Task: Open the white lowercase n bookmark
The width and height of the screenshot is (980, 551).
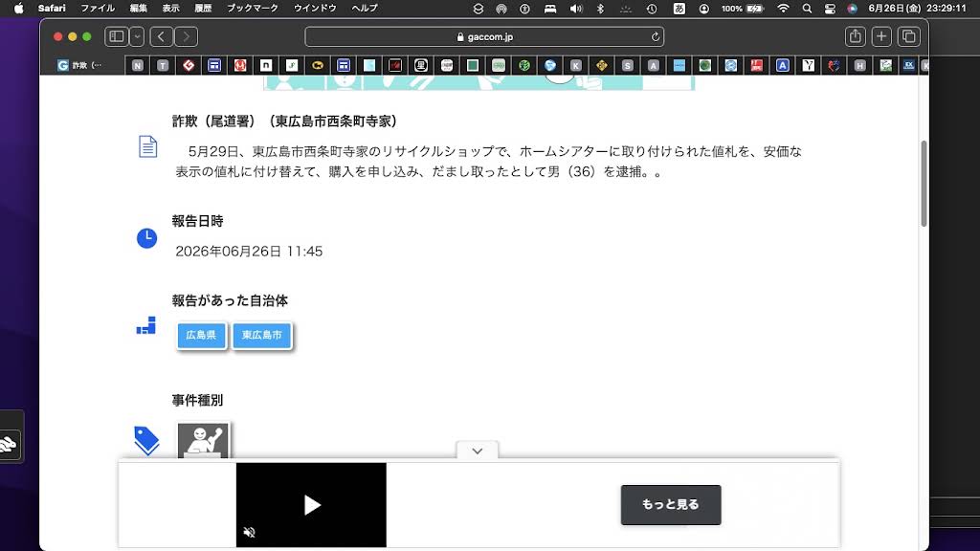Action: point(266,65)
